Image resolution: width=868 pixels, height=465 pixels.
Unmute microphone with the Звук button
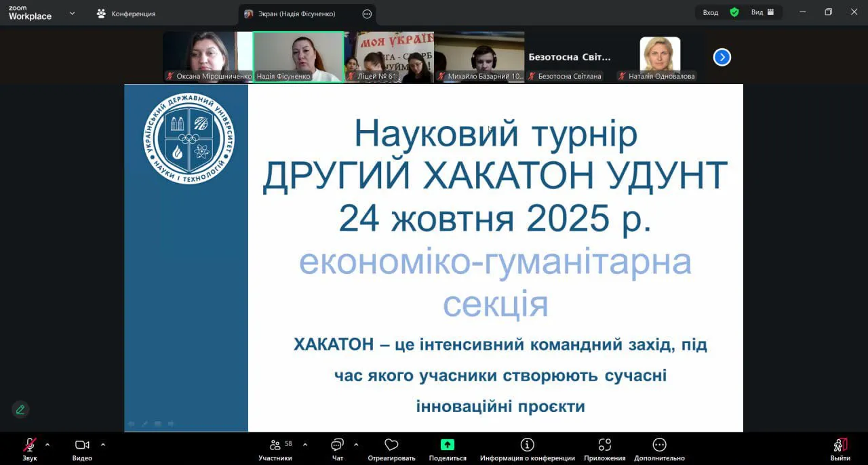[x=30, y=445]
